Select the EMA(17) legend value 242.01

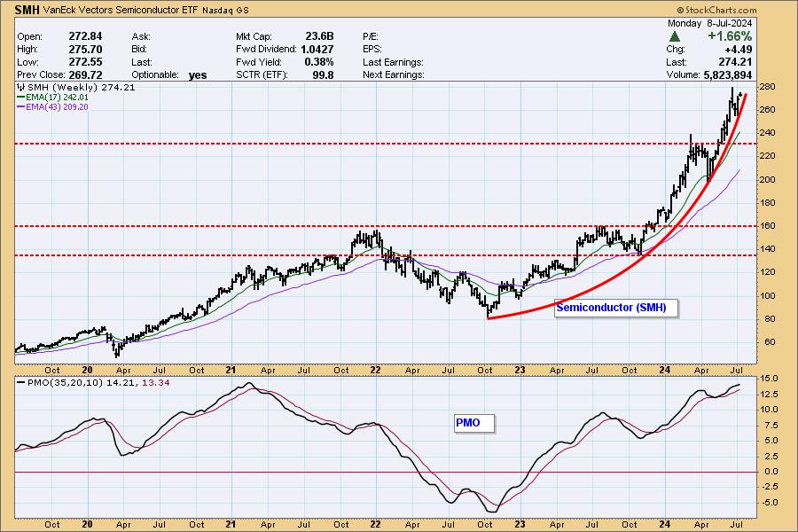point(76,98)
